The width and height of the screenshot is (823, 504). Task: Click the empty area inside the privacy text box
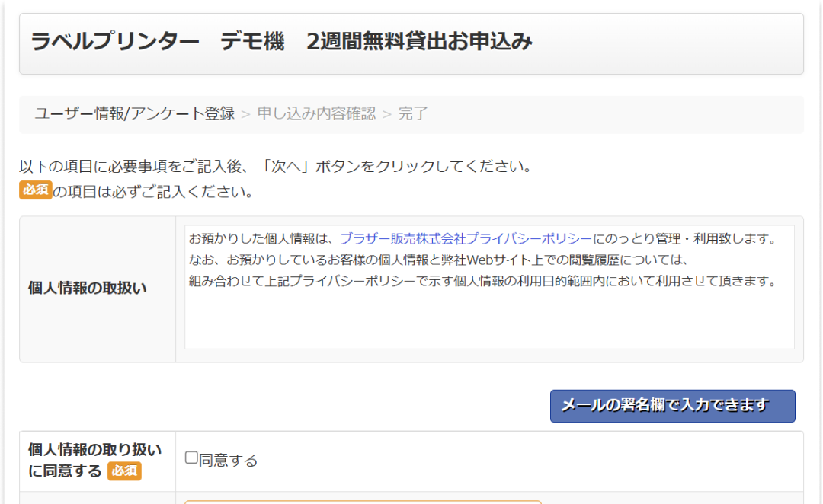(x=488, y=320)
